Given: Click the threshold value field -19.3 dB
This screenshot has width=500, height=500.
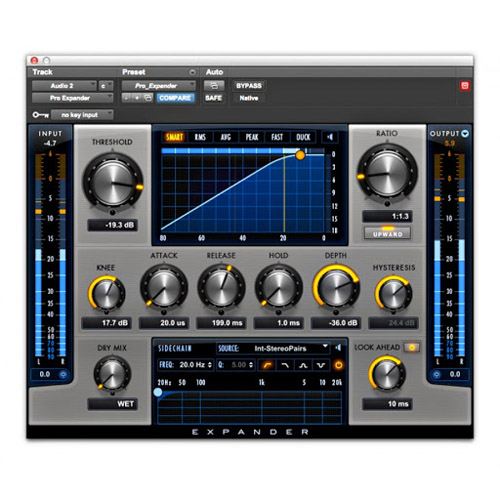Looking at the screenshot, I should (x=112, y=225).
